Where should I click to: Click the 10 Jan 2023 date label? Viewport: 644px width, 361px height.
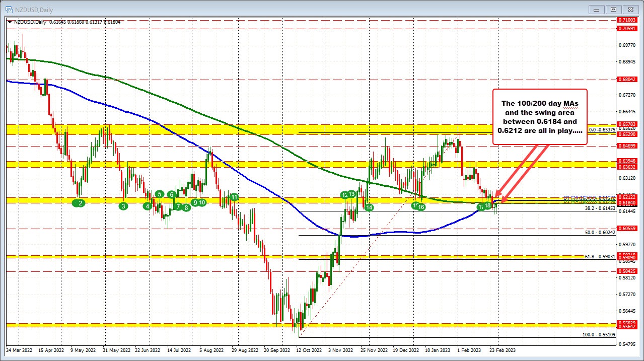(438, 349)
